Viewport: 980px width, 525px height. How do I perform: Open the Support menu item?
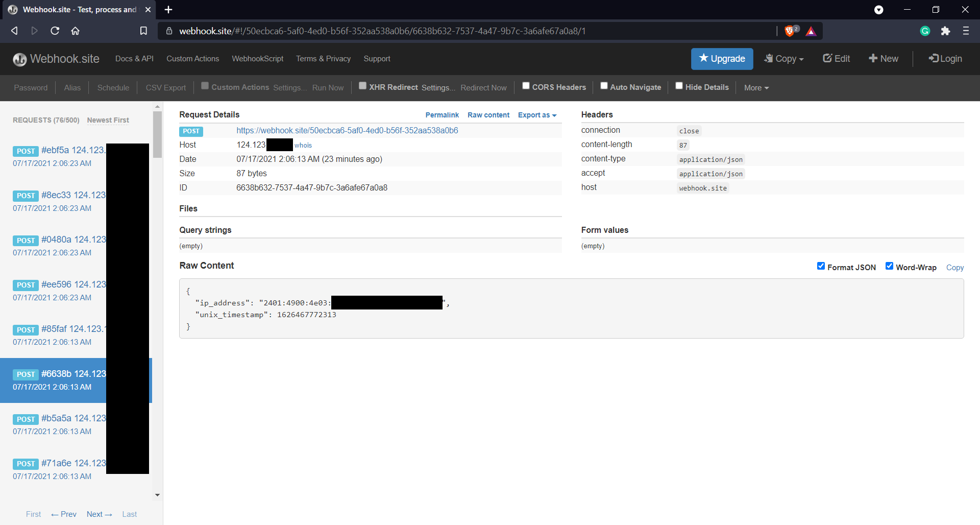pyautogui.click(x=377, y=59)
